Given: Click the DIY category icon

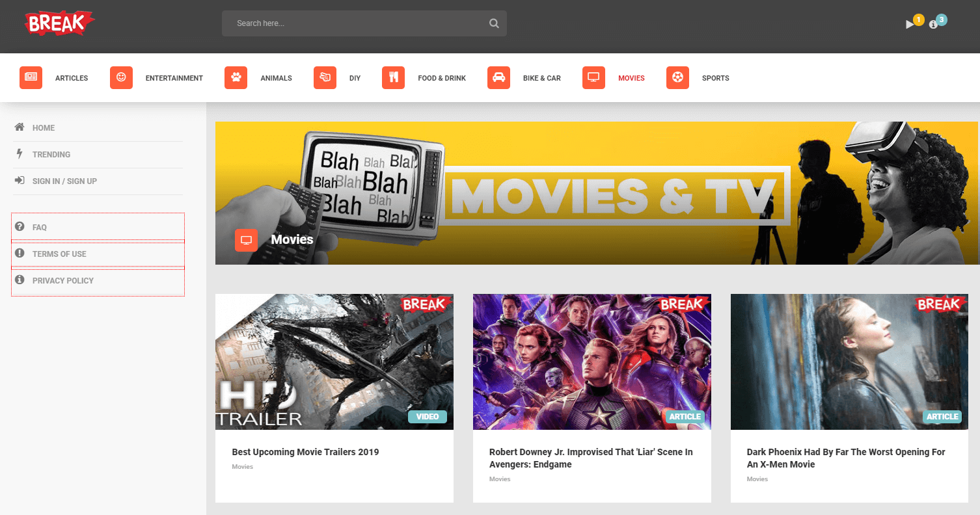Looking at the screenshot, I should (x=325, y=77).
